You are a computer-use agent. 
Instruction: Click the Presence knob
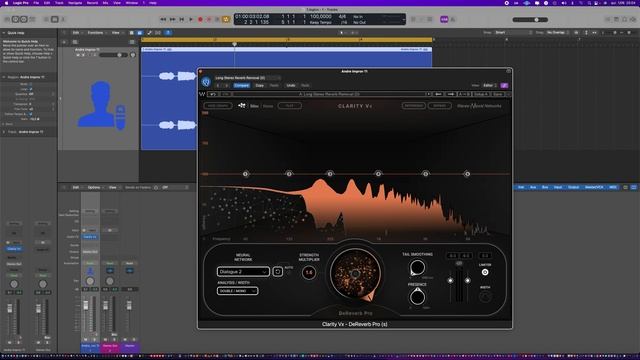417,297
